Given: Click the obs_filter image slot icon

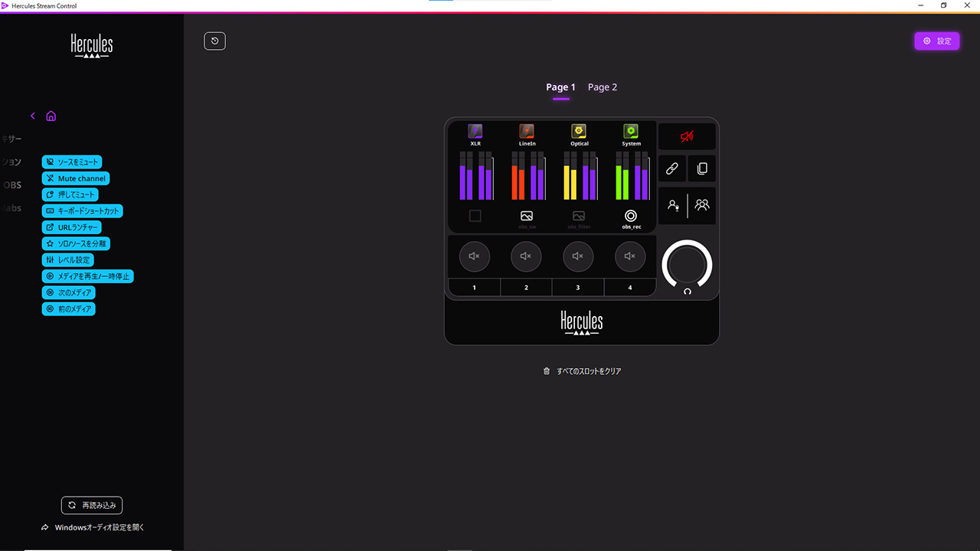Looking at the screenshot, I should pos(579,217).
